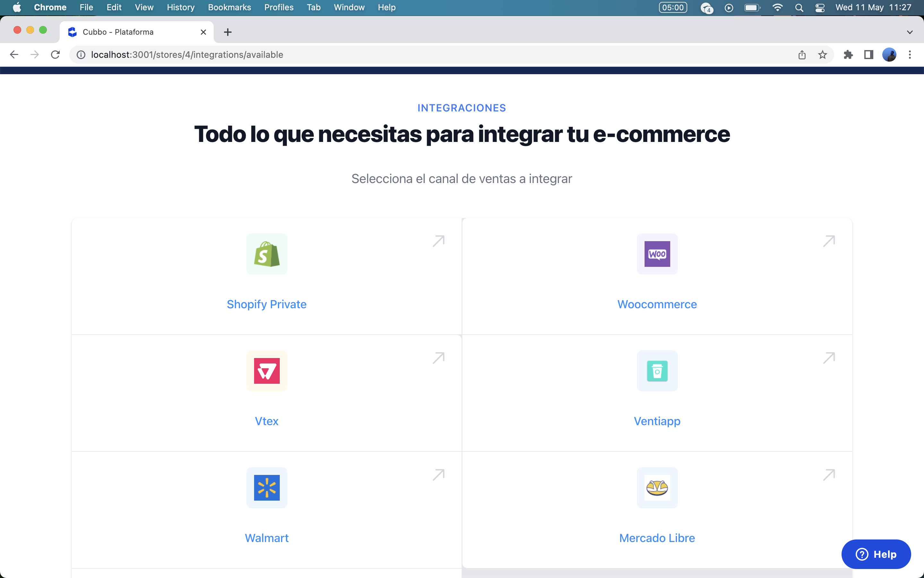
Task: Open the Apple menu
Action: click(17, 8)
